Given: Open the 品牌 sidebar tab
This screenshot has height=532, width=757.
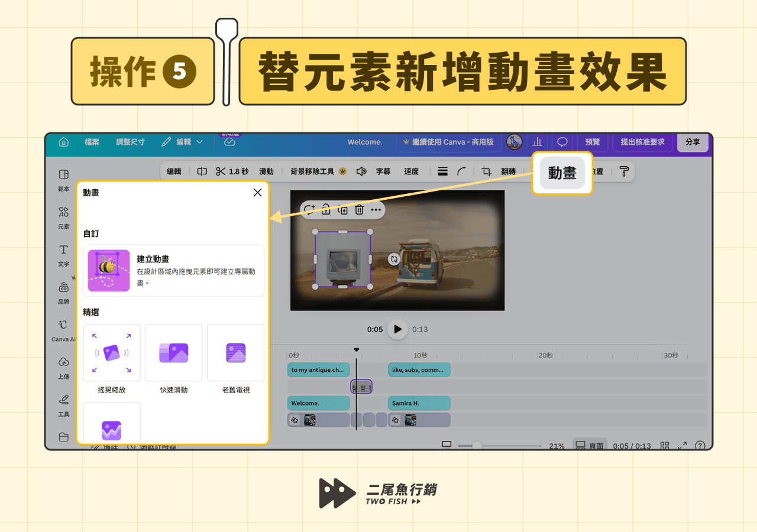Looking at the screenshot, I should pyautogui.click(x=63, y=293).
